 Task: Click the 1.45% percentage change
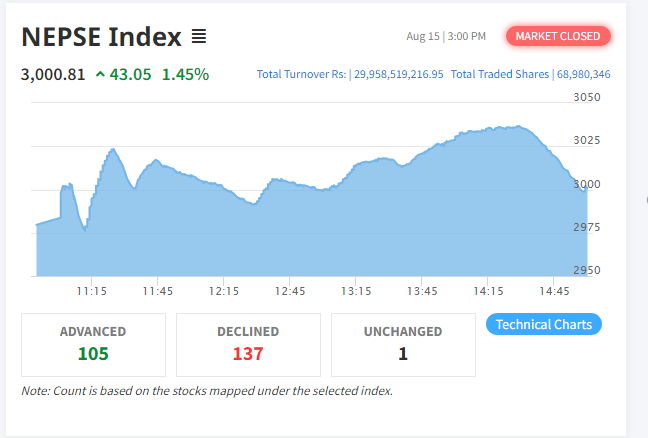(185, 75)
